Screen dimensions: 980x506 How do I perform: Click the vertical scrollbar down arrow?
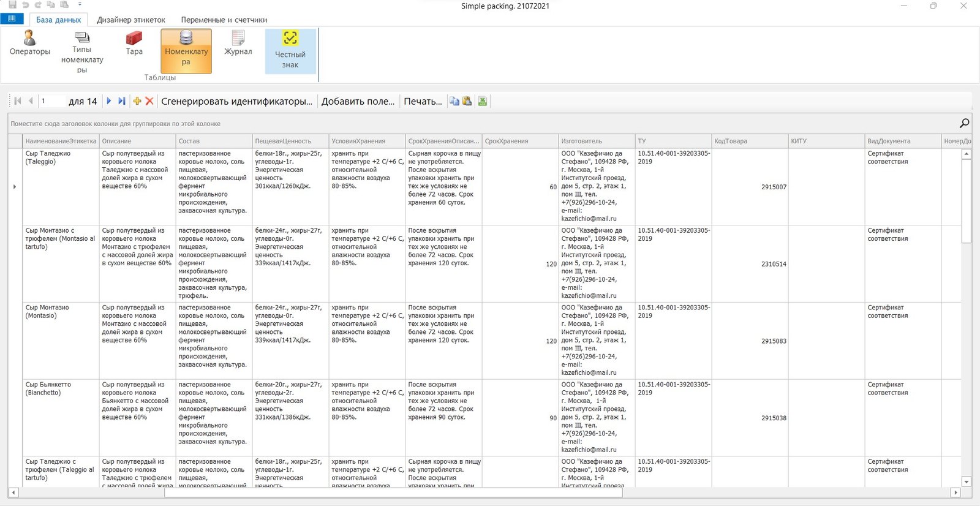(x=967, y=481)
